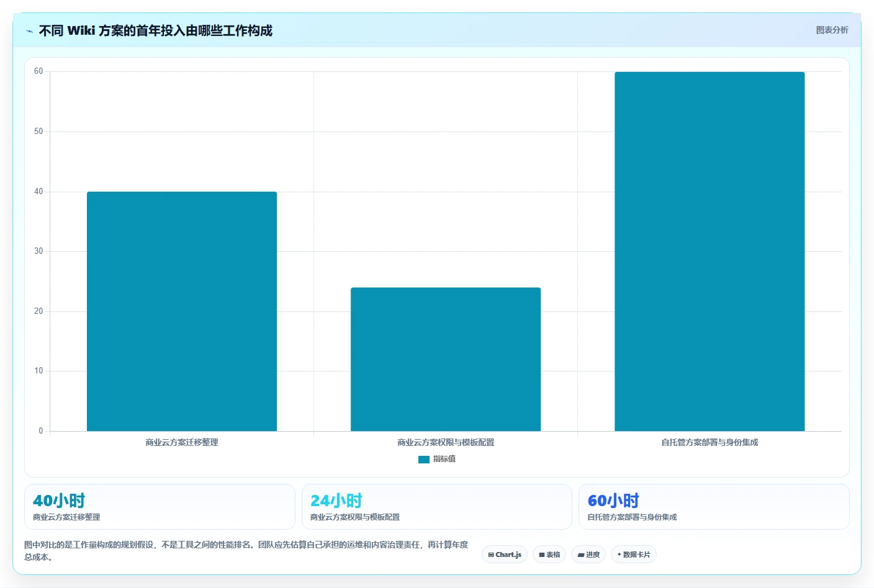Click x-axis label 自托管方案部署与身份集成
874x588 pixels.
click(710, 442)
